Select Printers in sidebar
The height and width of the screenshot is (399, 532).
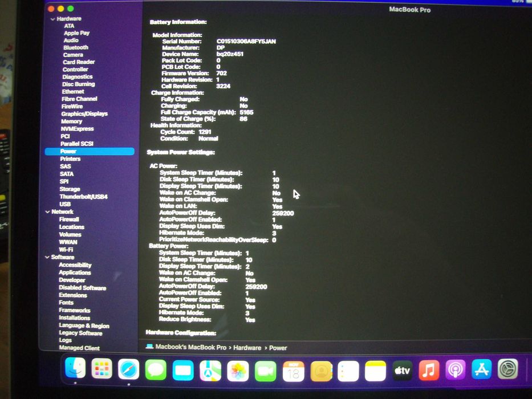70,159
